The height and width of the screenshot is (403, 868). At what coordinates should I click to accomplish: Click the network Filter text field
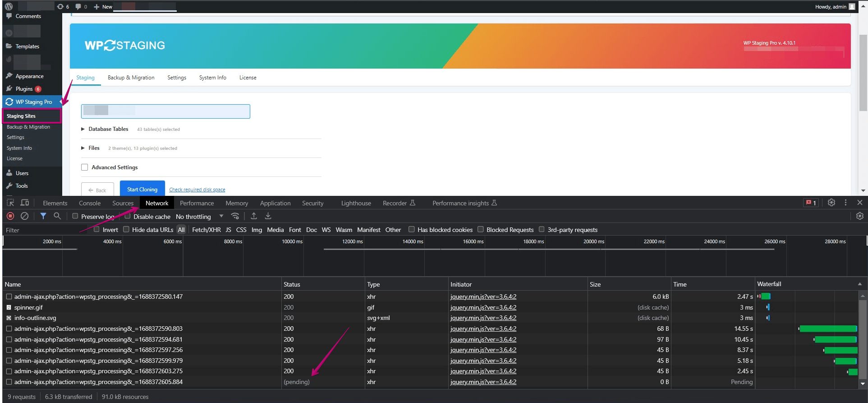coord(45,230)
